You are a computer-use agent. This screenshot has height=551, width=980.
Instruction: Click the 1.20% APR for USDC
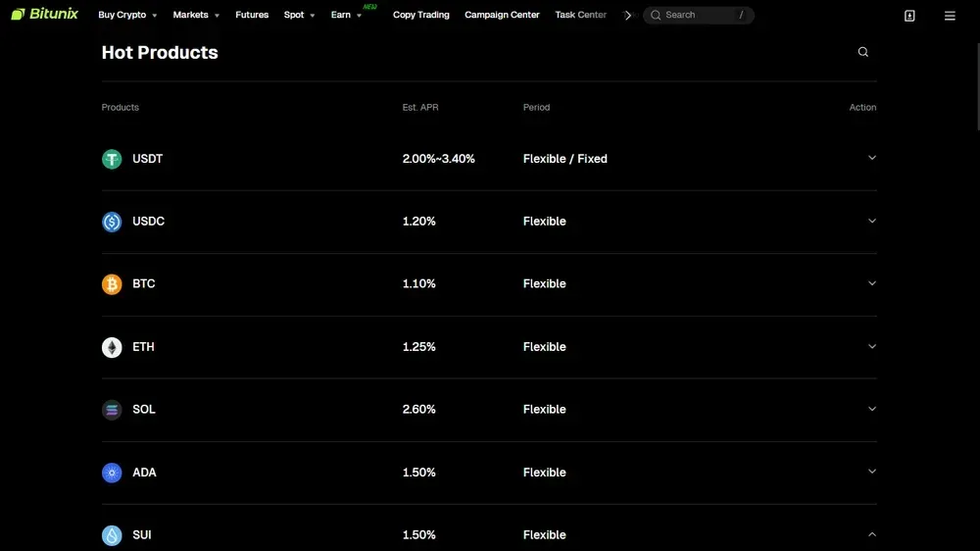coord(418,222)
